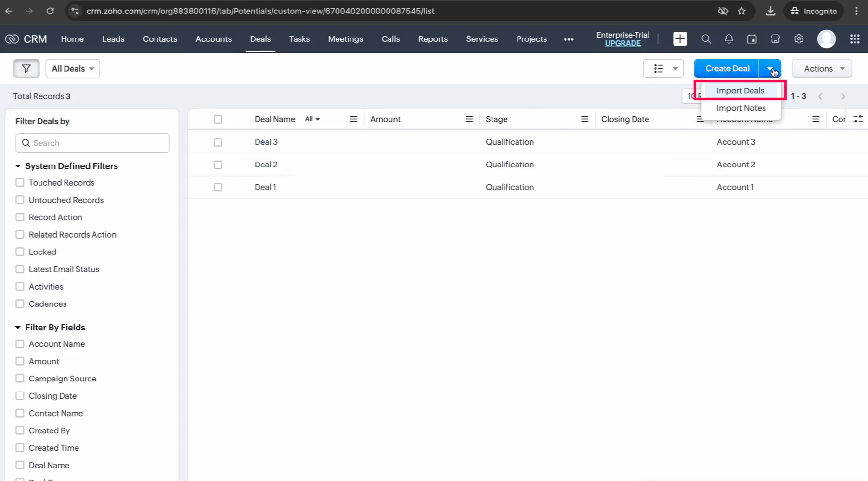Tick the Closing Date filter checkbox
The width and height of the screenshot is (868, 481).
point(20,396)
